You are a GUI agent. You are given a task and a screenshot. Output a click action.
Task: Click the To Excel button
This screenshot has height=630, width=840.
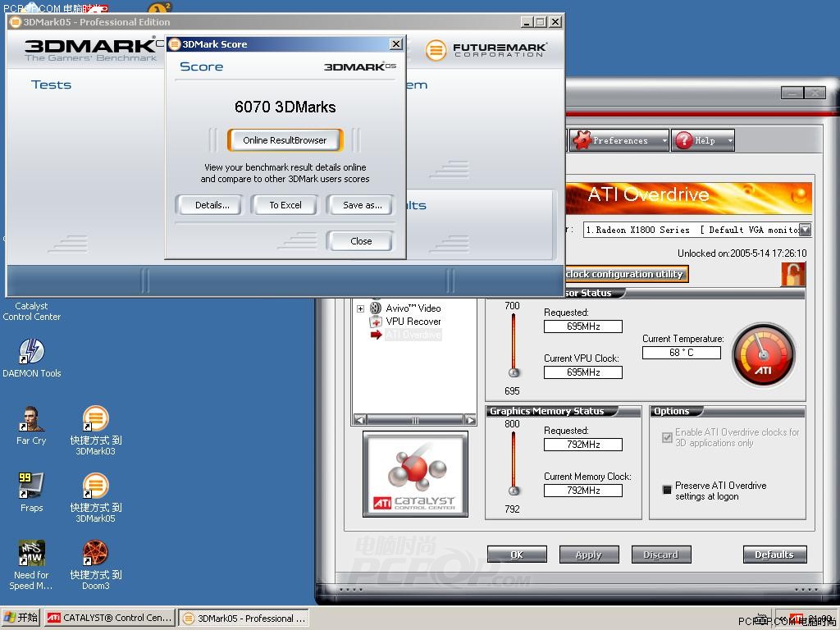[x=285, y=205]
